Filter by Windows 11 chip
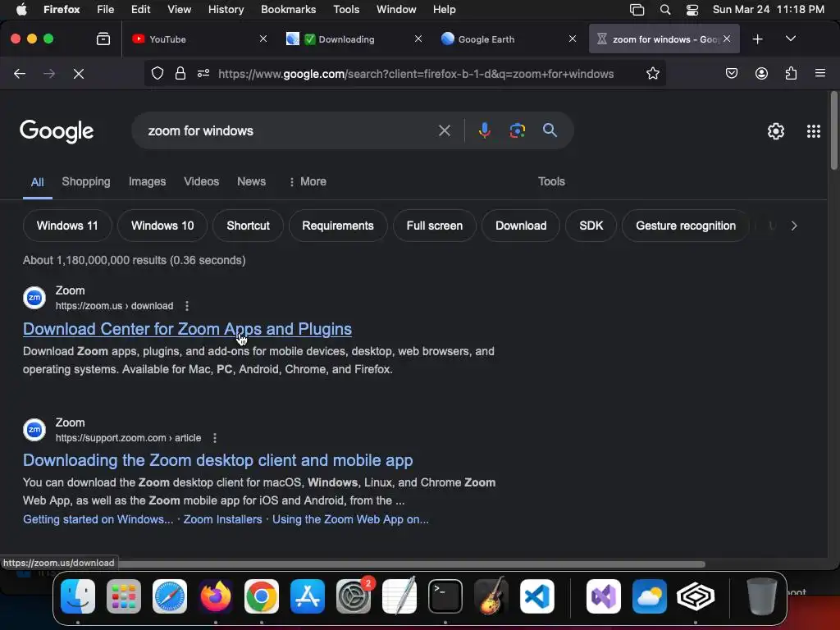This screenshot has height=630, width=840. (67, 226)
